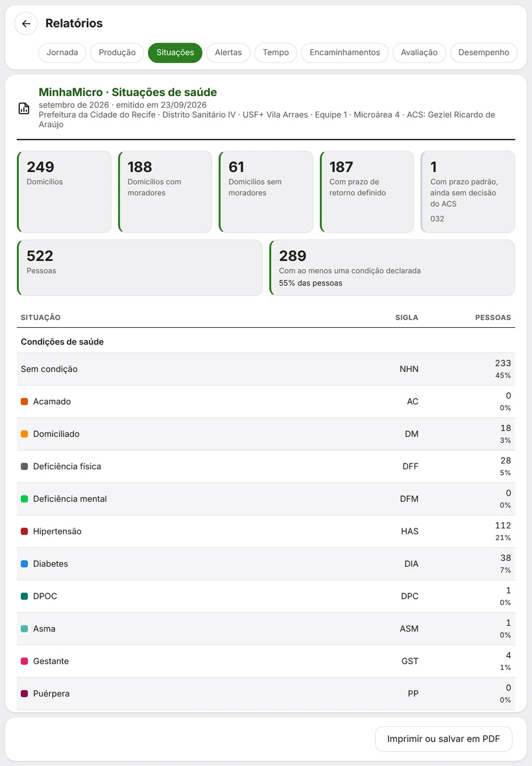The height and width of the screenshot is (766, 532).
Task: Click the 112 count for Hipertensão
Action: (x=503, y=526)
